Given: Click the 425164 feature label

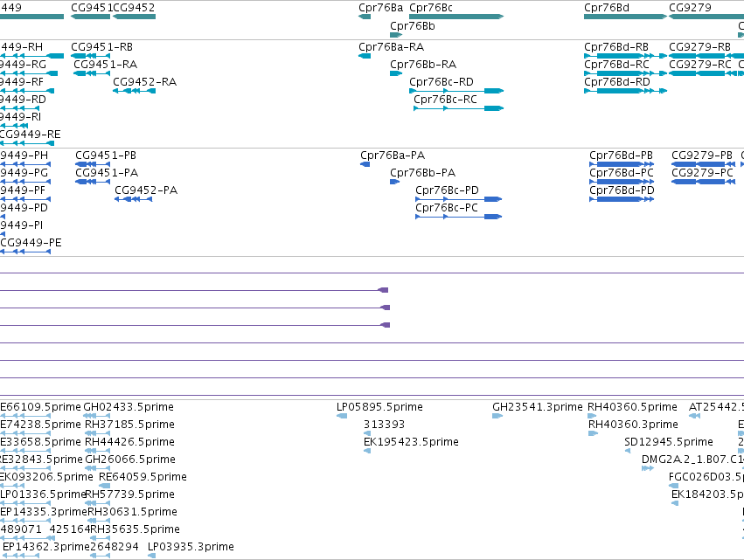Looking at the screenshot, I should click(70, 529).
